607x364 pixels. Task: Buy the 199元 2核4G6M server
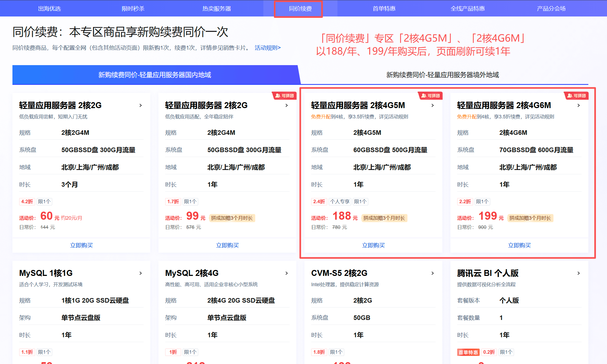[x=519, y=245]
